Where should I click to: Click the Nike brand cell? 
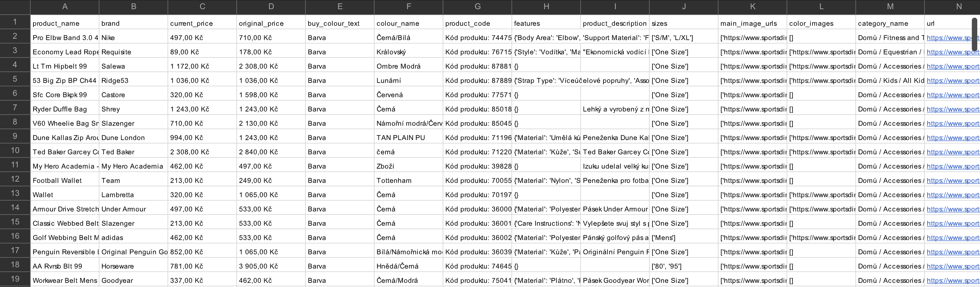coord(133,38)
